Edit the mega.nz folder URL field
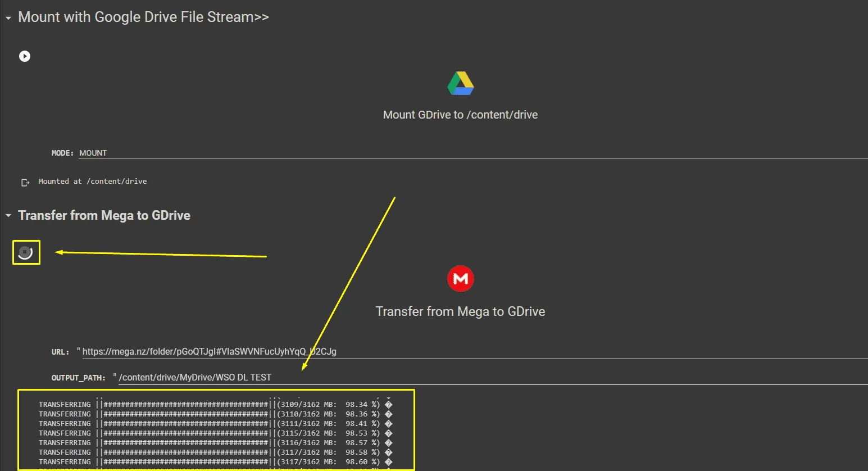This screenshot has height=471, width=868. point(475,352)
